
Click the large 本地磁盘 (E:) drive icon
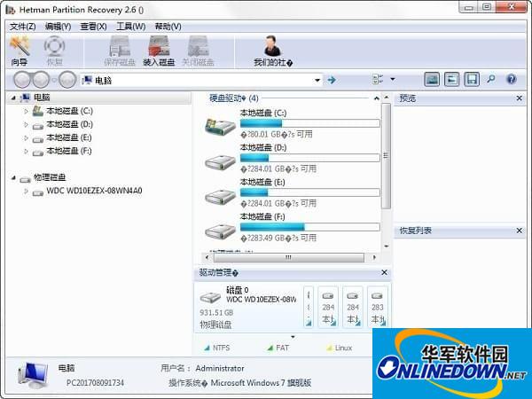point(220,197)
